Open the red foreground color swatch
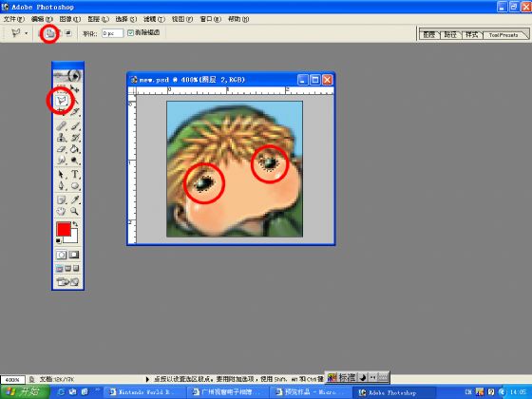This screenshot has width=532, height=399. coord(64,229)
